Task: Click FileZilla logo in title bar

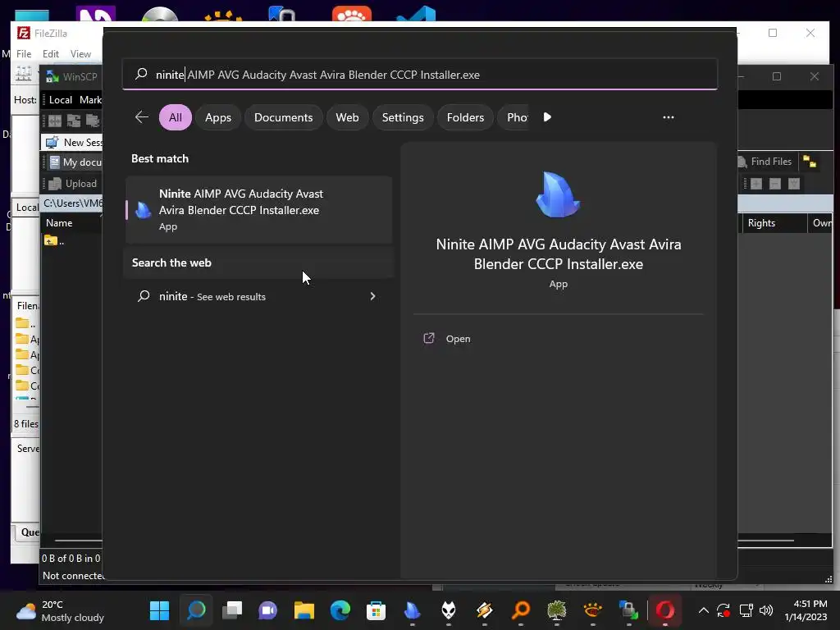Action: coord(24,33)
